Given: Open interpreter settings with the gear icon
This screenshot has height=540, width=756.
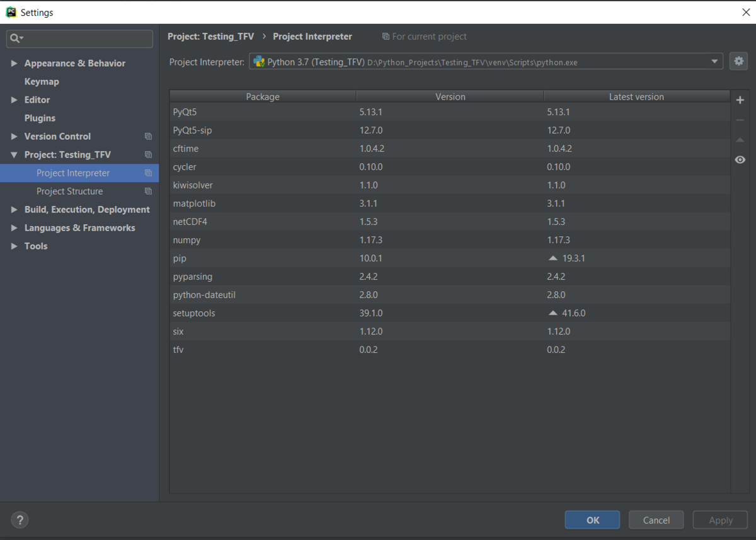Looking at the screenshot, I should click(738, 60).
